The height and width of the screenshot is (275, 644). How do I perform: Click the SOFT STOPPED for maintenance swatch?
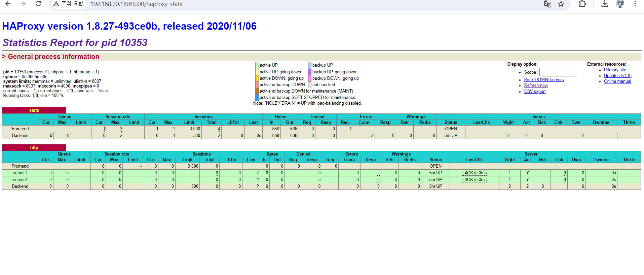point(257,97)
